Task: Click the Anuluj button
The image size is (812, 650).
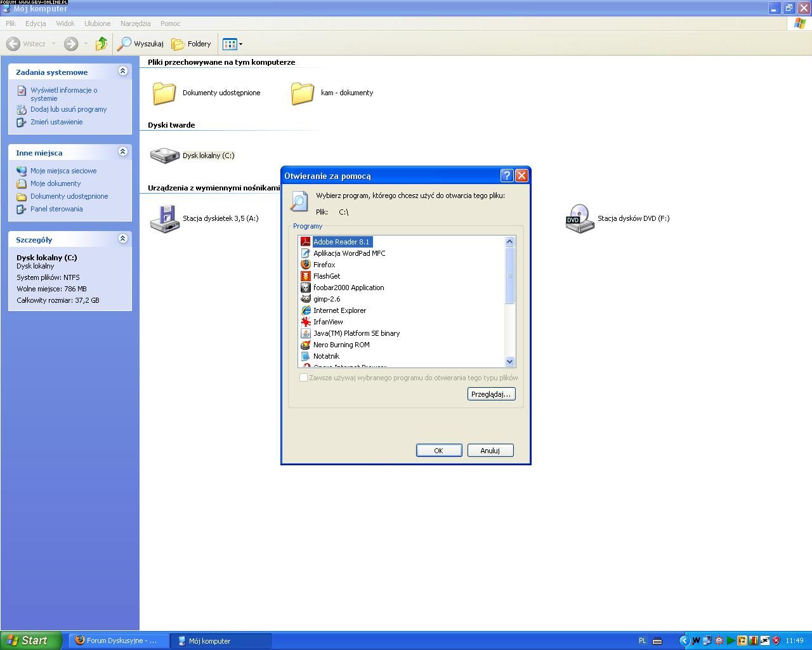Action: [490, 450]
